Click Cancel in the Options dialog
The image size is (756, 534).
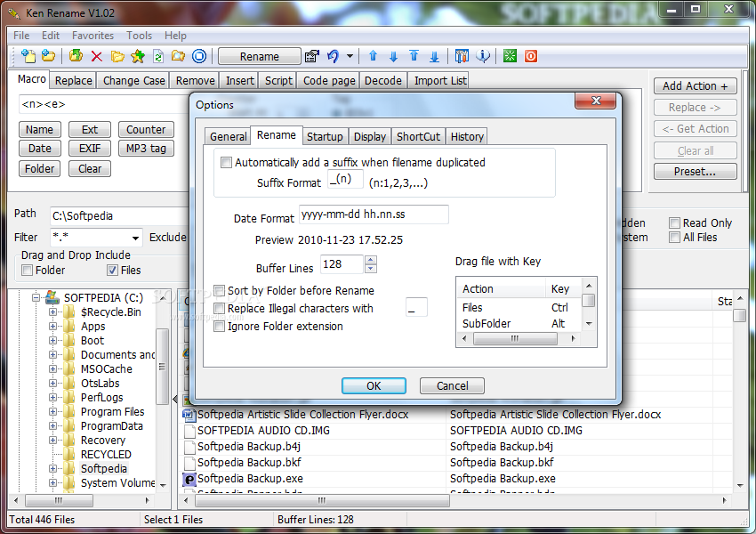pos(452,386)
